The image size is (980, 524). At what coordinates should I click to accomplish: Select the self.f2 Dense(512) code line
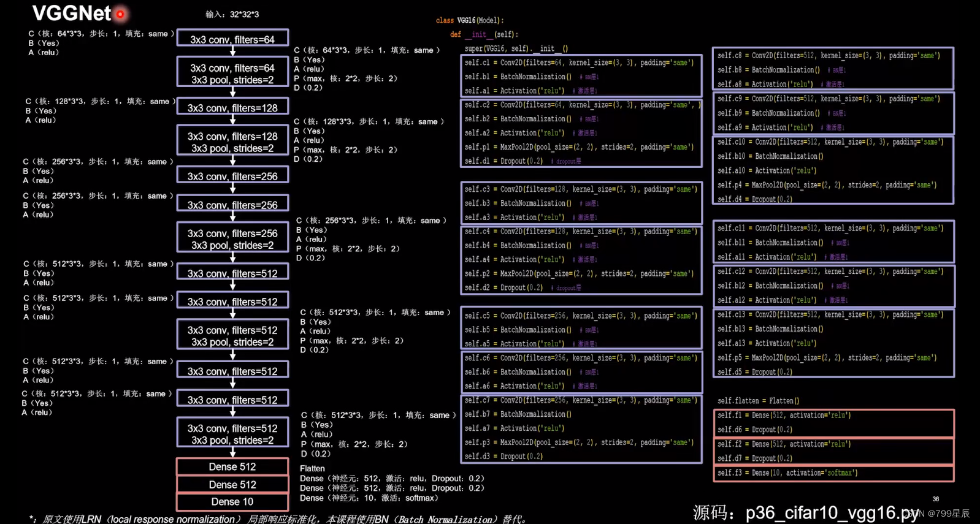pos(784,444)
